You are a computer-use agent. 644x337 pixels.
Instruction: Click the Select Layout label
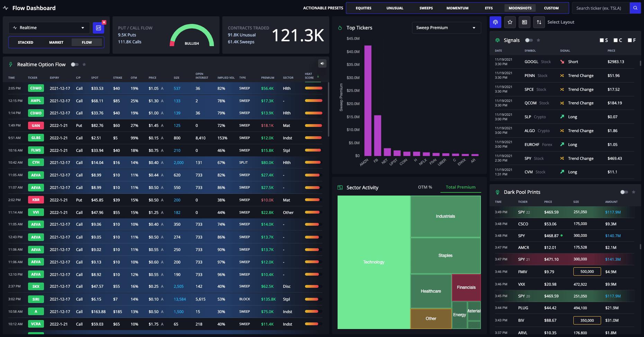561,22
